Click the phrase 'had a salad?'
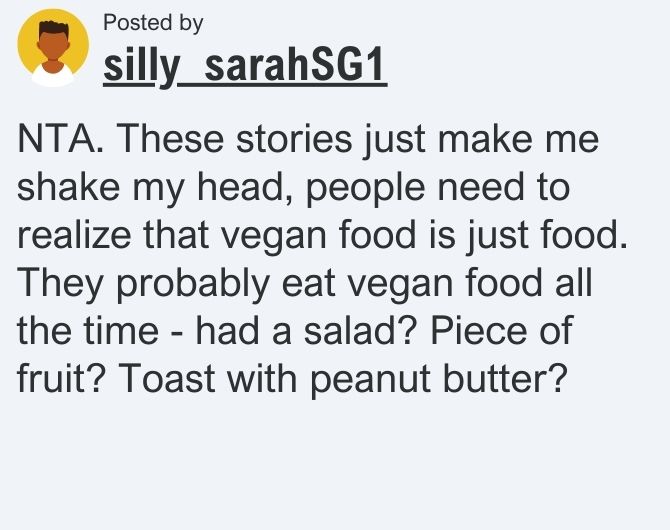This screenshot has width=670, height=530. point(305,331)
